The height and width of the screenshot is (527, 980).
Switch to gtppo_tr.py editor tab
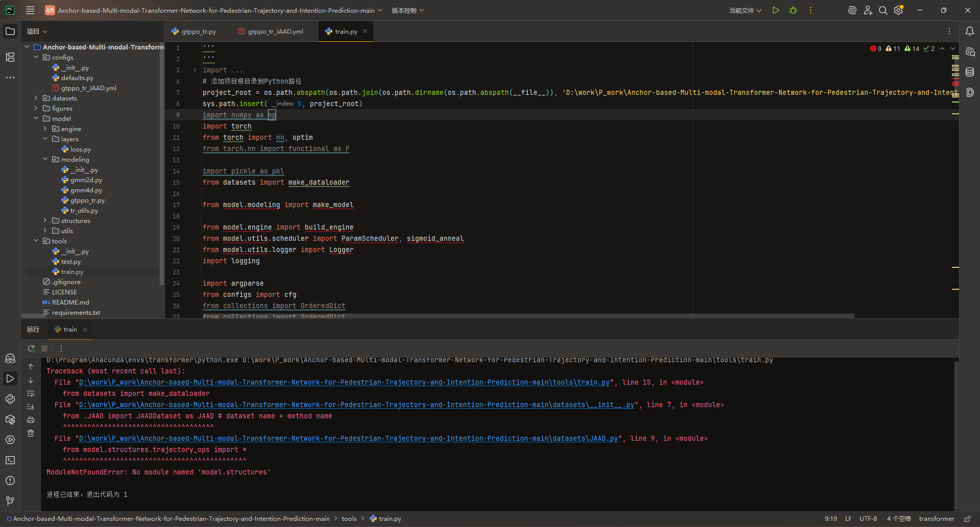194,31
